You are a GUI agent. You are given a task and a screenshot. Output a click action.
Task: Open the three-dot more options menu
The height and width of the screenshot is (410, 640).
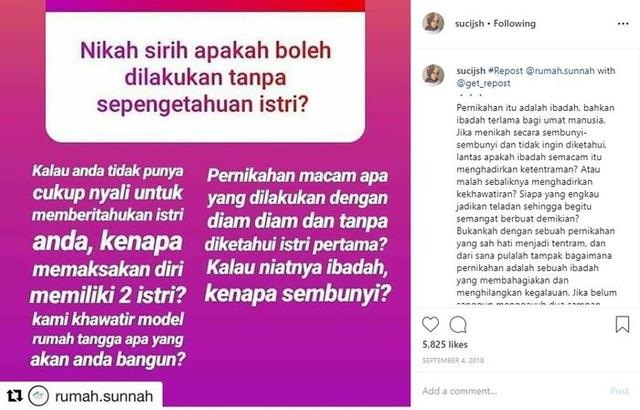[x=623, y=24]
